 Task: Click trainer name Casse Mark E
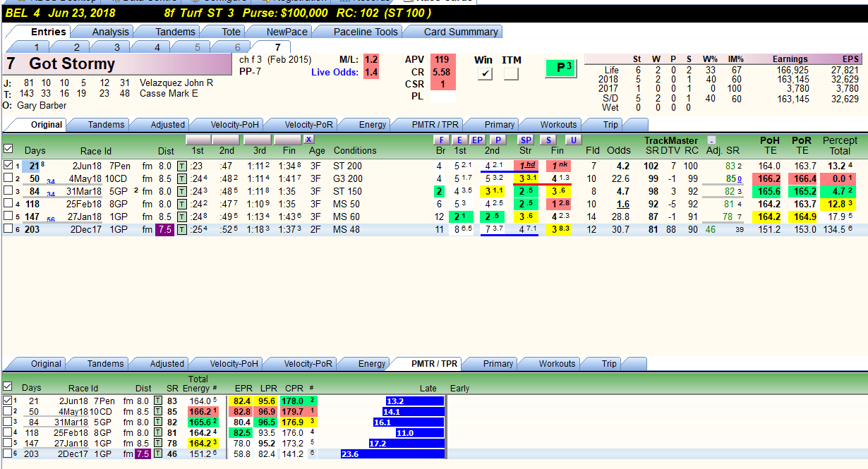169,93
